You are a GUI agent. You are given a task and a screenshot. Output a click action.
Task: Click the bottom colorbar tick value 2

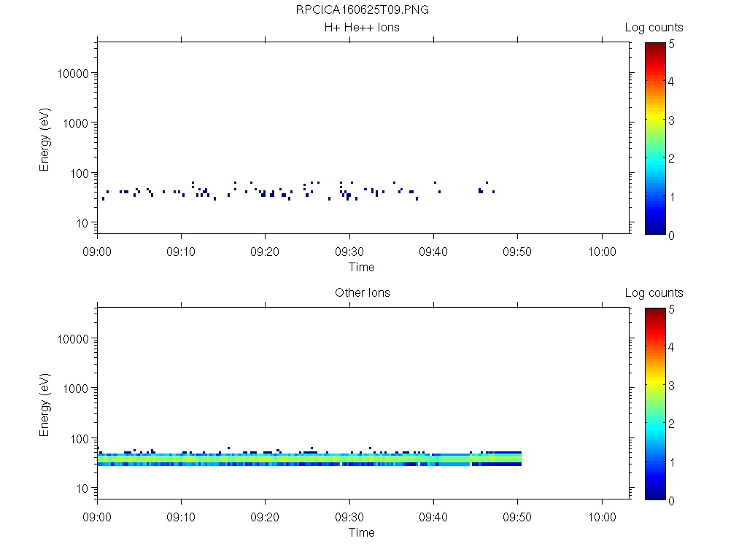(671, 424)
